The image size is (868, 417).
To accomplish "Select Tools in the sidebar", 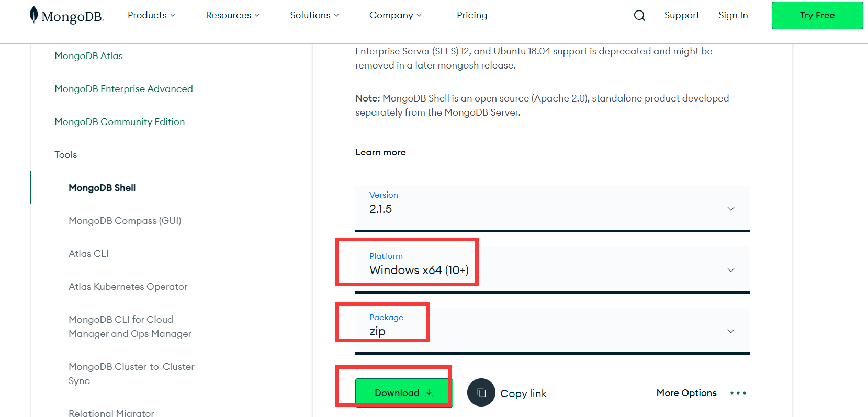I will 65,155.
